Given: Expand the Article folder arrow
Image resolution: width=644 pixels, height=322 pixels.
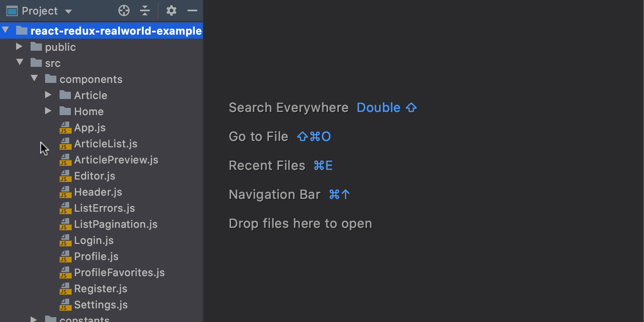Looking at the screenshot, I should coord(48,95).
